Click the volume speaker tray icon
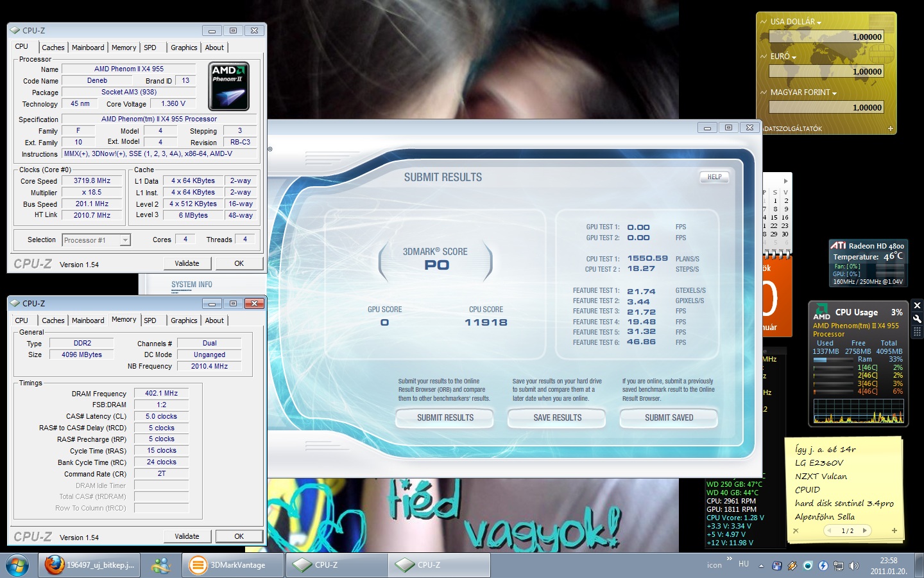Image resolution: width=924 pixels, height=578 pixels. click(x=853, y=566)
